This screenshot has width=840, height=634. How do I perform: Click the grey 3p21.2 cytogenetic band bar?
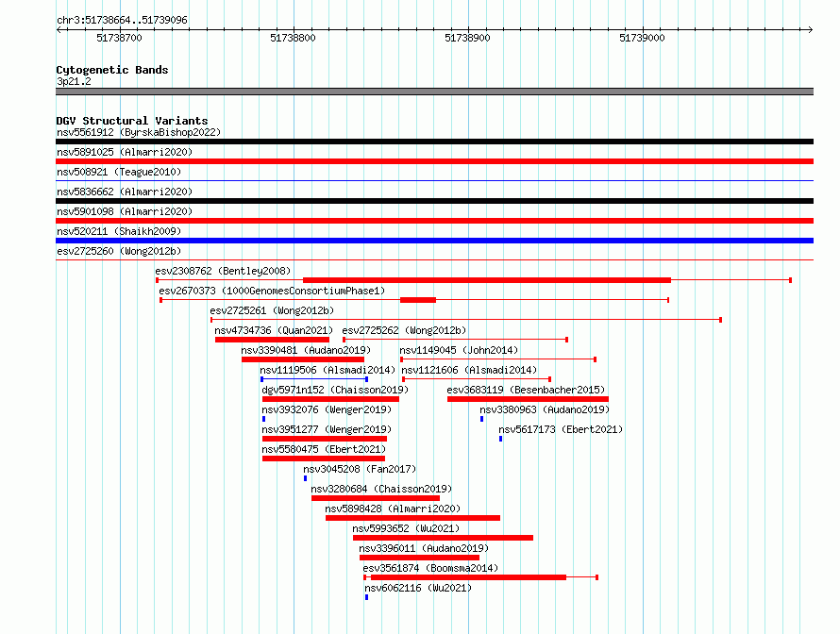pos(434,92)
